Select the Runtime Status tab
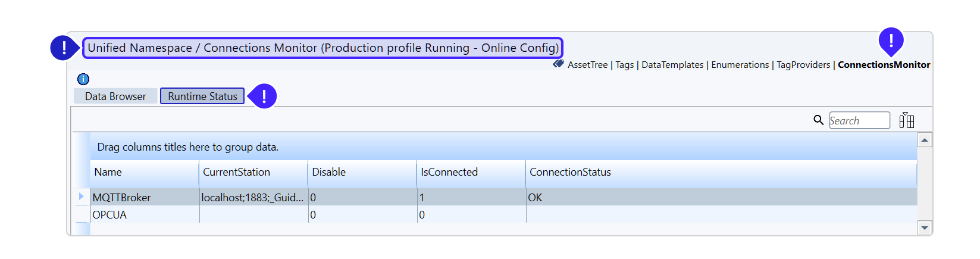 click(x=202, y=96)
